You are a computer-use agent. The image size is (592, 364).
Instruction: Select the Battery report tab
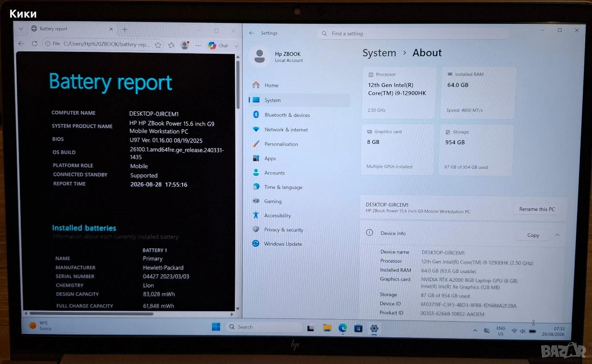click(72, 29)
